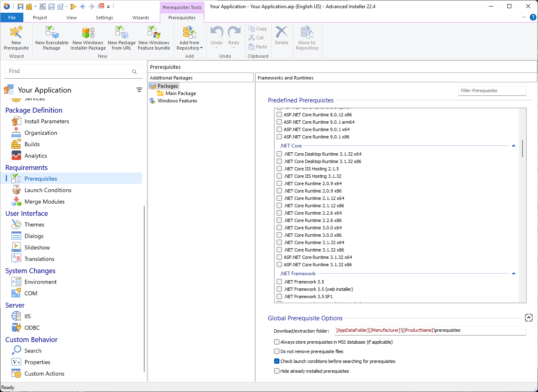
Task: Check .NET Core Desktop Runtime 3.1.32 x64
Action: [x=279, y=154]
